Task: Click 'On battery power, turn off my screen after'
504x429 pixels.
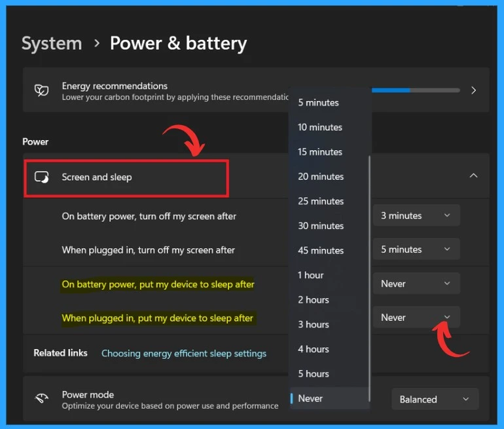Action: (x=149, y=216)
